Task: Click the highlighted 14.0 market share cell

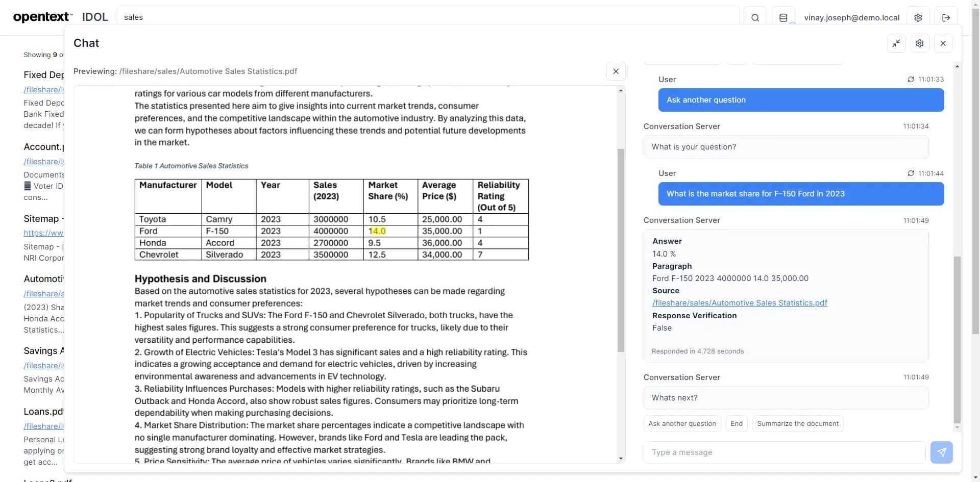Action: pyautogui.click(x=377, y=231)
